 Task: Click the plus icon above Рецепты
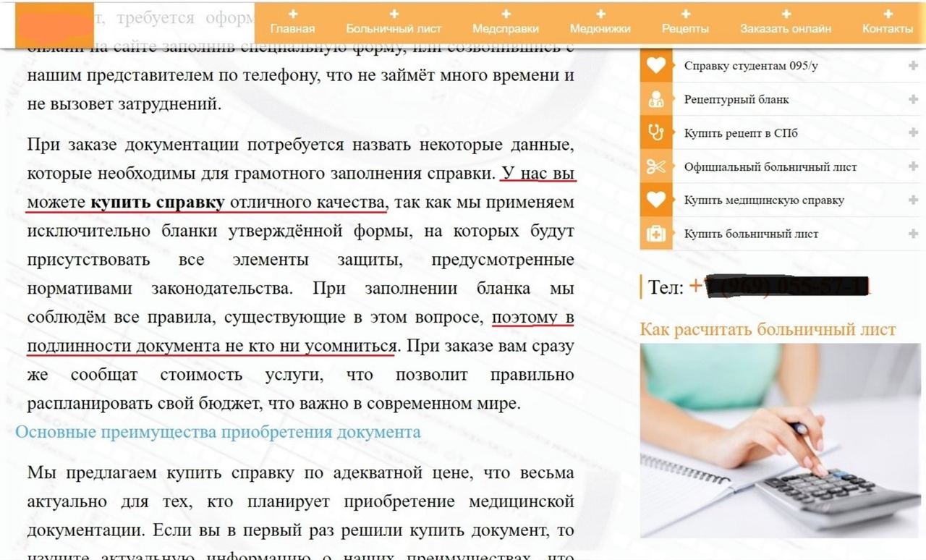685,14
